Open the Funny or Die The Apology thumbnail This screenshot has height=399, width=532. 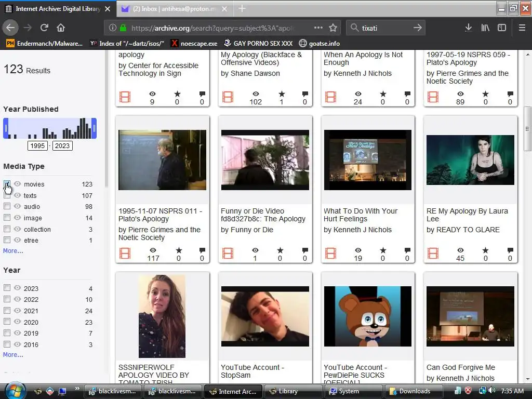point(265,160)
